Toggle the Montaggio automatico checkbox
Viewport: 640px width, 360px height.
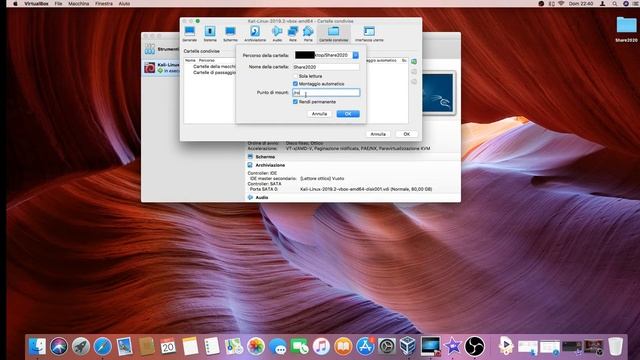point(295,84)
